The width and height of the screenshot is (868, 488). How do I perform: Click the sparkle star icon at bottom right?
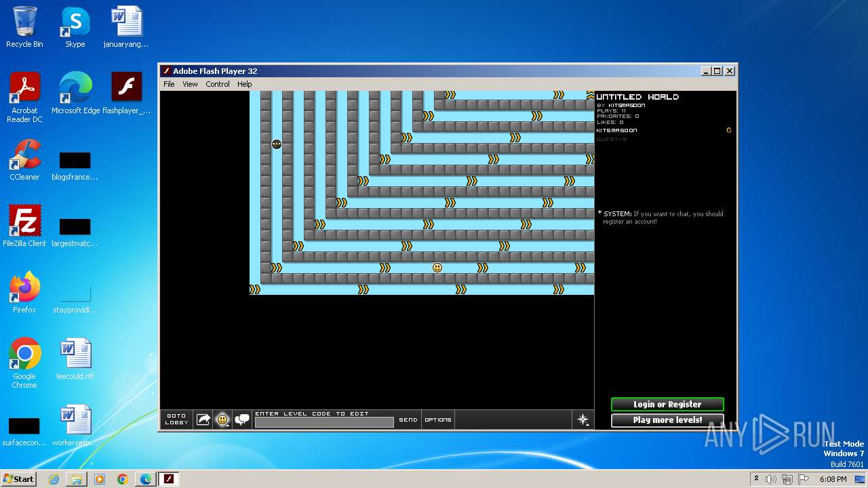point(583,420)
